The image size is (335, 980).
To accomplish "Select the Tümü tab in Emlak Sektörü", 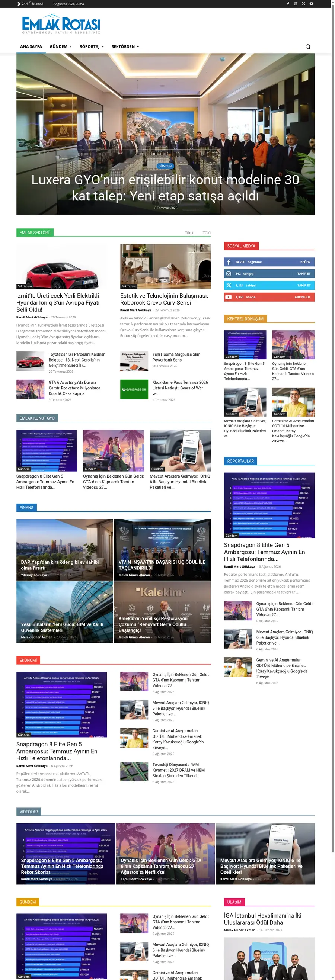I will (x=189, y=233).
